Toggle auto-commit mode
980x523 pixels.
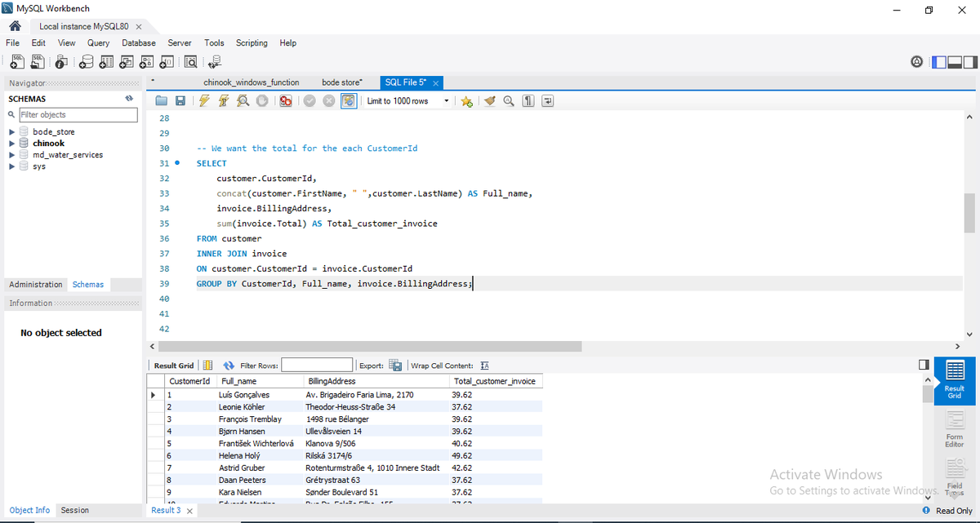click(349, 101)
